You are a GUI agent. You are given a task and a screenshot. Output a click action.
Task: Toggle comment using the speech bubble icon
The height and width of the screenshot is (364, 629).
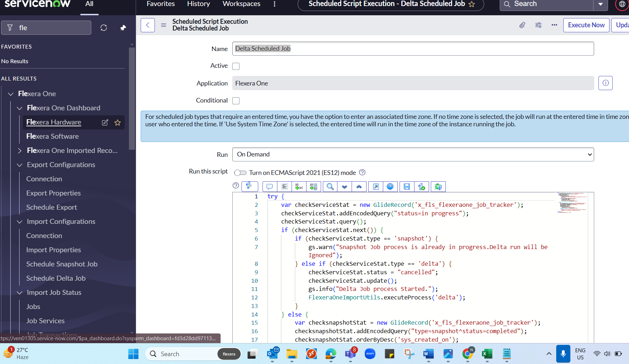coord(270,187)
